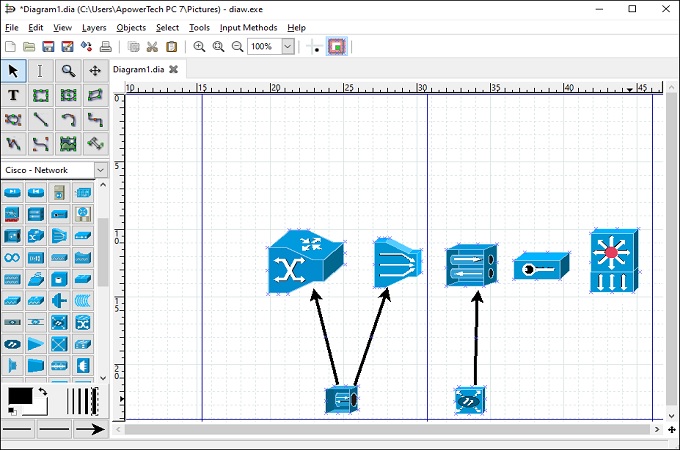Image resolution: width=680 pixels, height=450 pixels.
Task: Open the Layers menu
Action: [94, 27]
